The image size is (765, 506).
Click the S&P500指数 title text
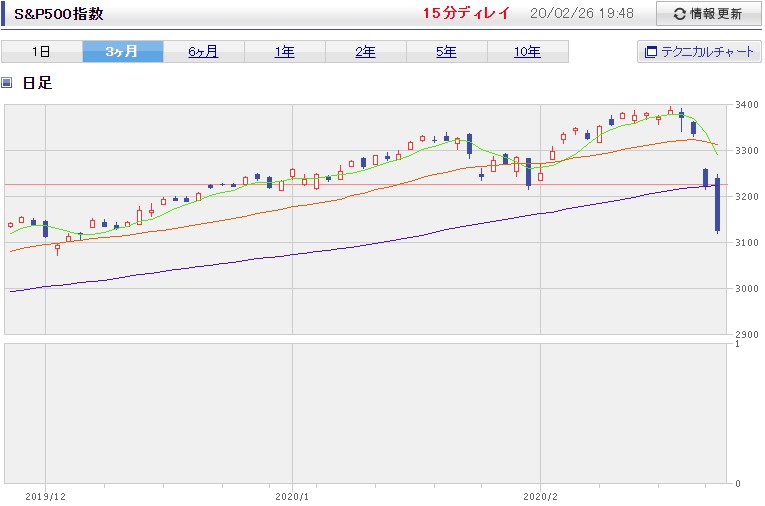59,14
